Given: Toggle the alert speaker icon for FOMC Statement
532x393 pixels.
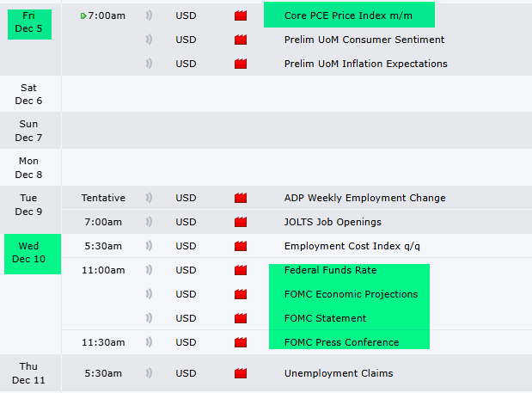Looking at the screenshot, I should point(149,318).
